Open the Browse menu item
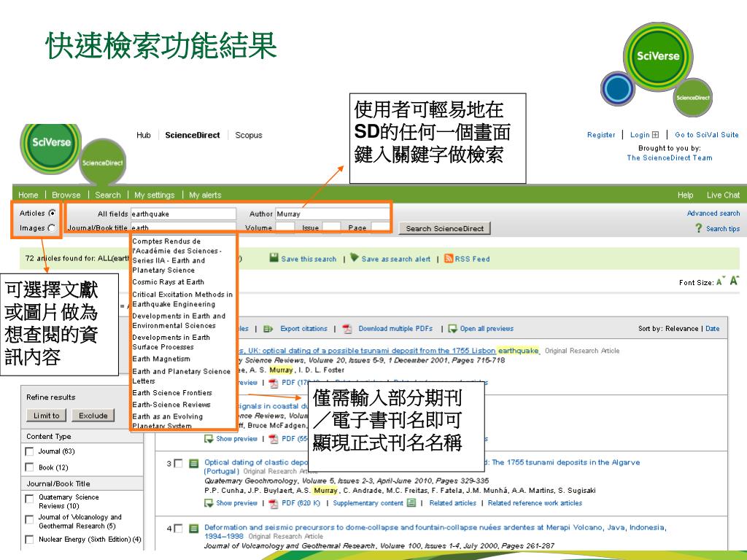747x560 pixels. point(66,195)
